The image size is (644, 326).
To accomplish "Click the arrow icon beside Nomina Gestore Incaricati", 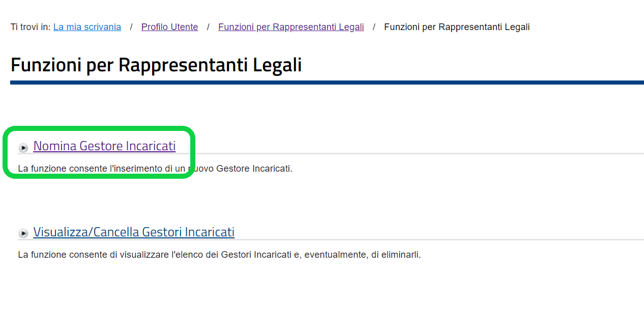I will tap(23, 148).
